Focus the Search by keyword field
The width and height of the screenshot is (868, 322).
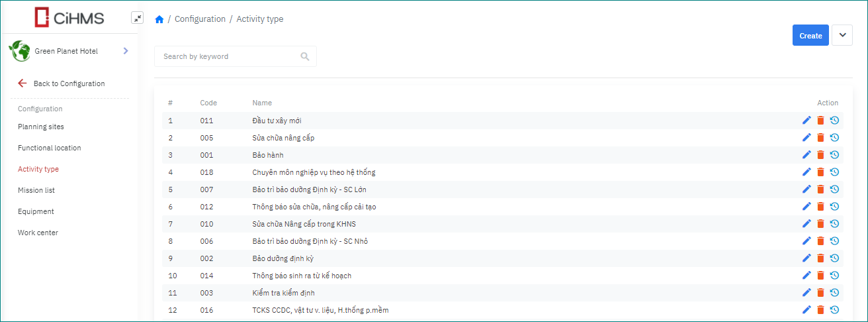coord(228,56)
